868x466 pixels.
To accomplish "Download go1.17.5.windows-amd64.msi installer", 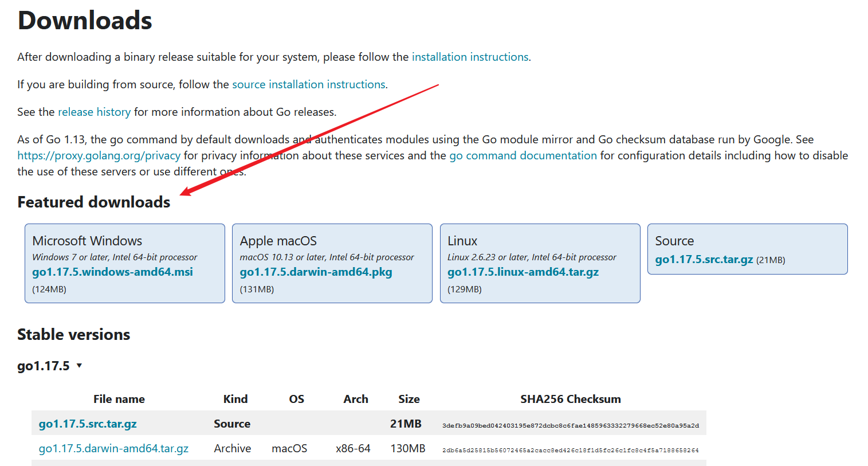I will point(112,272).
